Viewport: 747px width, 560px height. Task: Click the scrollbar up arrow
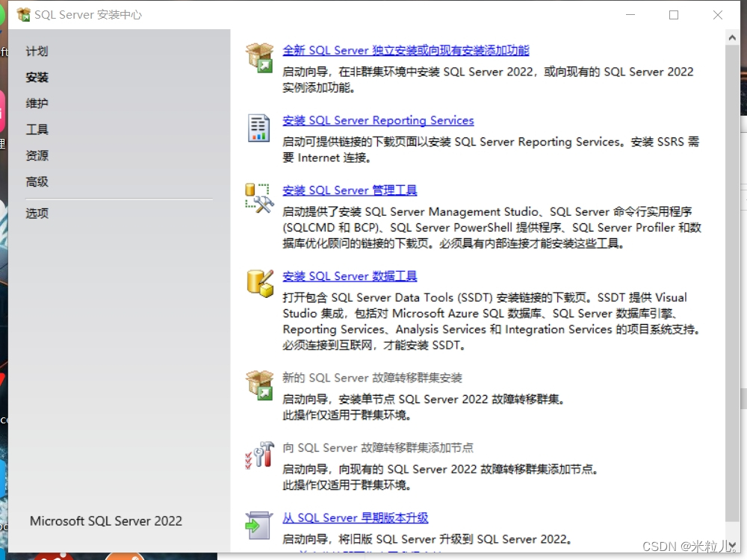(732, 37)
